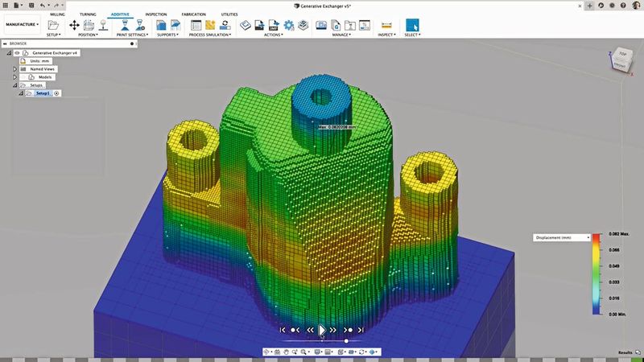Image resolution: width=644 pixels, height=362 pixels.
Task: Open the PRINT SETTINGS dropdown menu
Action: [x=132, y=35]
